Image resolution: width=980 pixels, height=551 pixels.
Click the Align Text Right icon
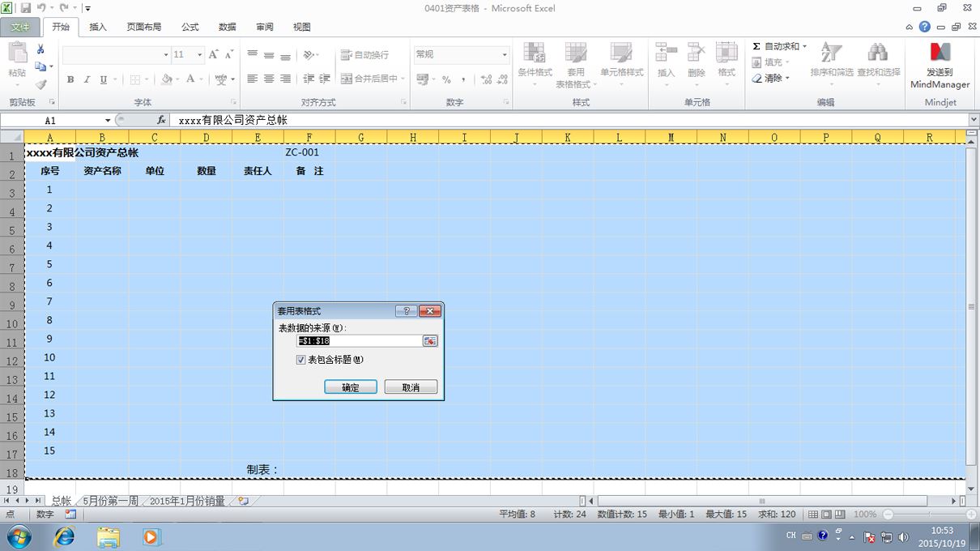pyautogui.click(x=285, y=79)
